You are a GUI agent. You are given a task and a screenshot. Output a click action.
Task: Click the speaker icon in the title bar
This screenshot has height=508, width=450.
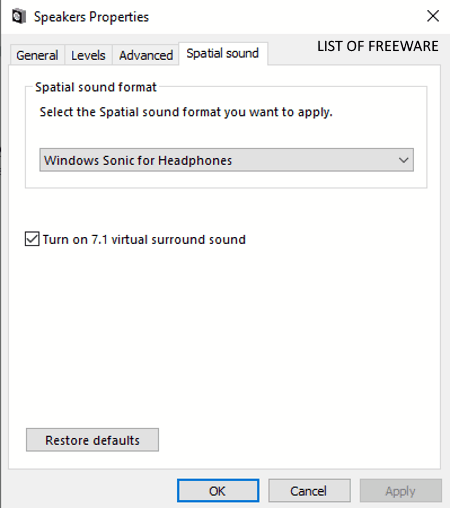(19, 16)
